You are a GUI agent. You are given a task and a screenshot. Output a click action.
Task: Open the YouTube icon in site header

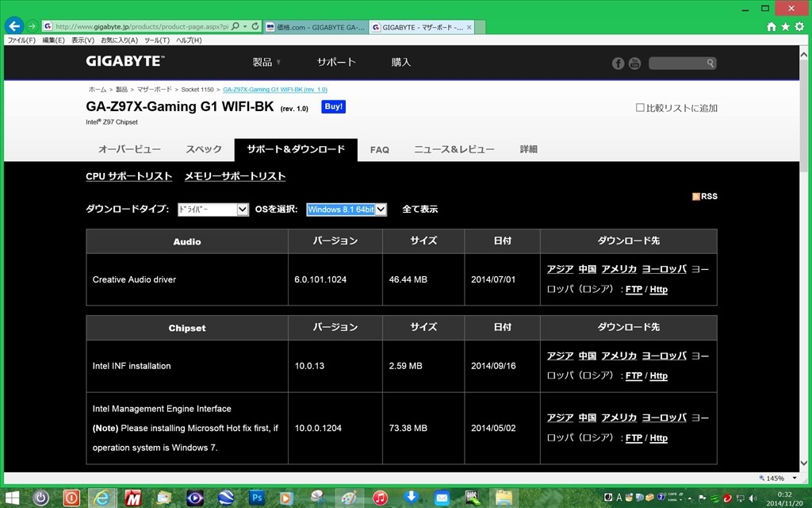click(634, 63)
